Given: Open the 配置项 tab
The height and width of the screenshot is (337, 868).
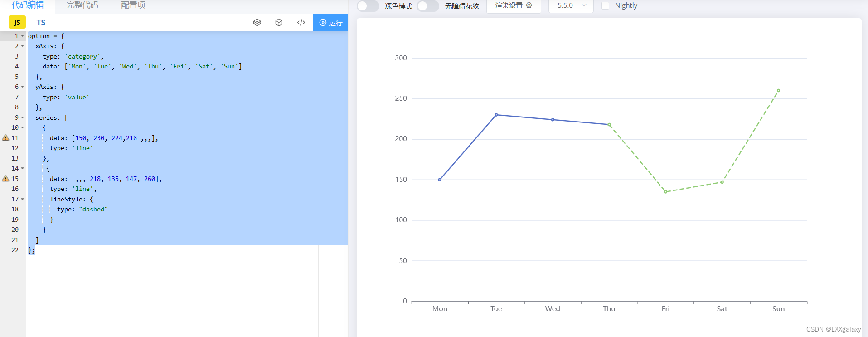Looking at the screenshot, I should 133,5.
